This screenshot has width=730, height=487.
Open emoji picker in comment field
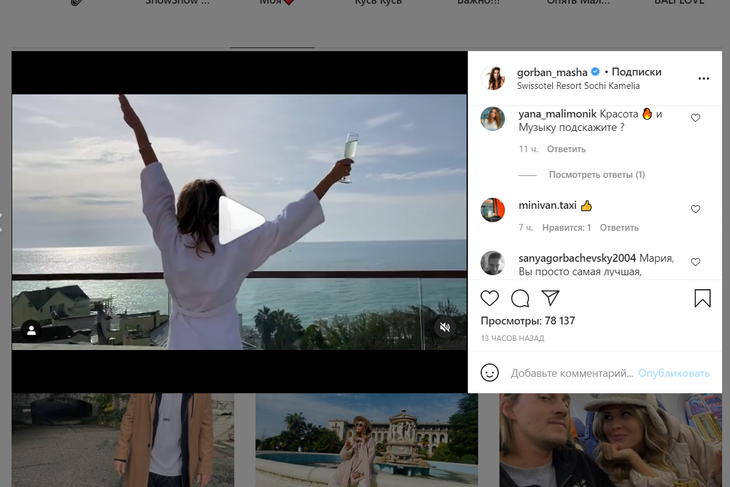(490, 373)
